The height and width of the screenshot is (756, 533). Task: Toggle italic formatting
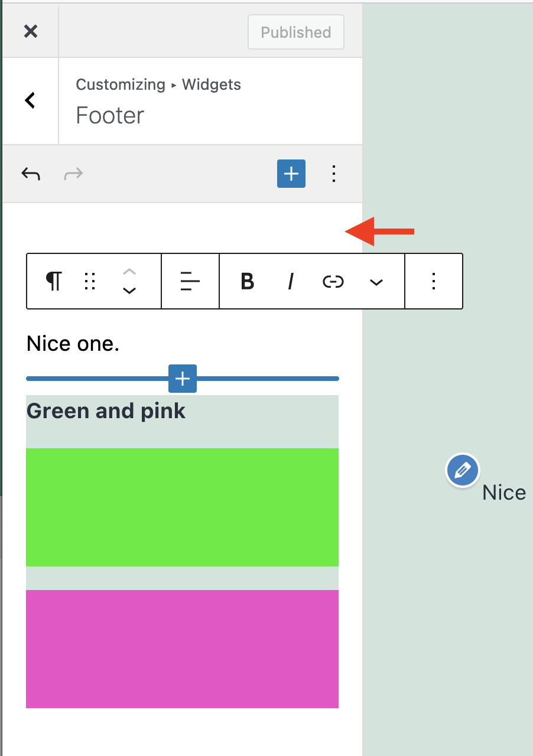pos(291,281)
